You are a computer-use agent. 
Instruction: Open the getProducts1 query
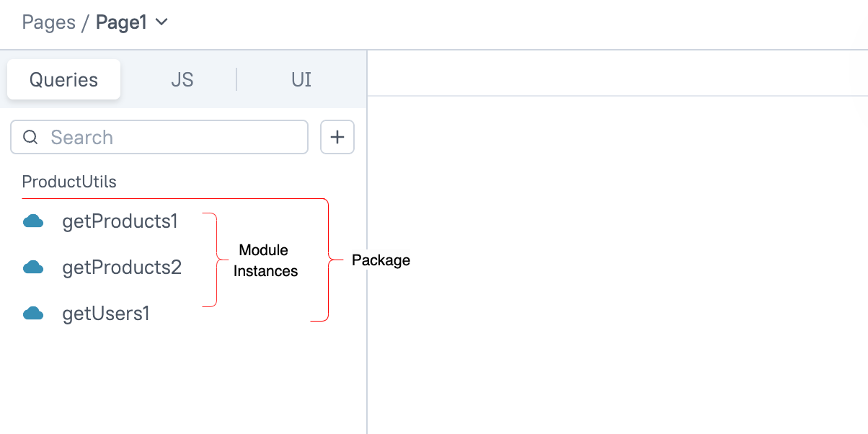[120, 221]
